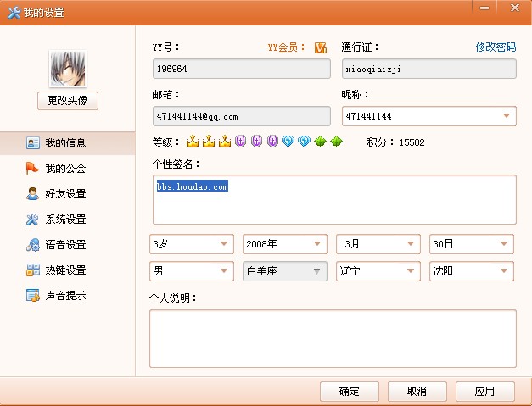Click the 修改密码 link
This screenshot has height=406, width=532.
496,47
